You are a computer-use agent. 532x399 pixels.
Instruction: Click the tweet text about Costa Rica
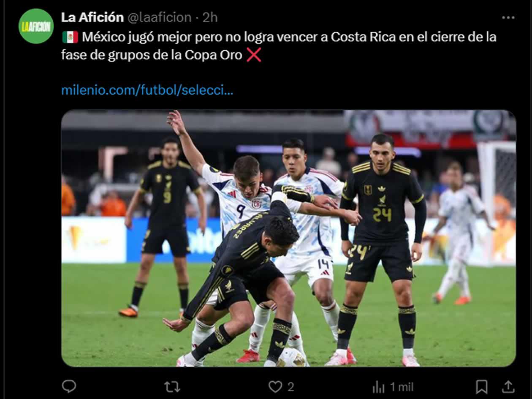click(x=279, y=46)
